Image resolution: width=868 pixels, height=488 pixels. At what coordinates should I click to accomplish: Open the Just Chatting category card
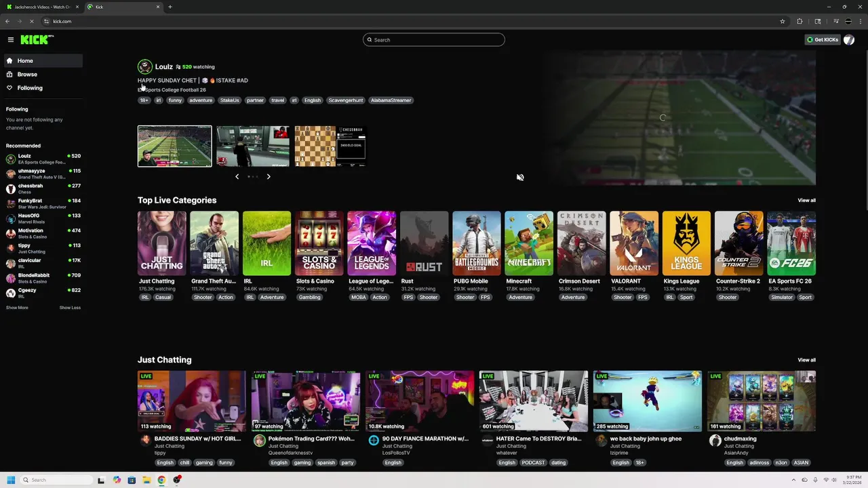point(162,243)
